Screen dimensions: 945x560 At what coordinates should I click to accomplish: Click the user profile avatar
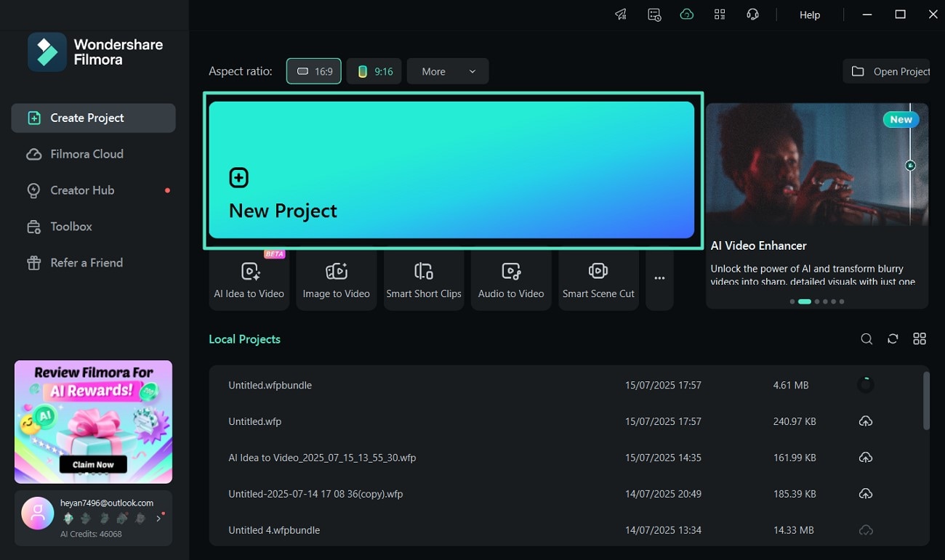pos(38,514)
